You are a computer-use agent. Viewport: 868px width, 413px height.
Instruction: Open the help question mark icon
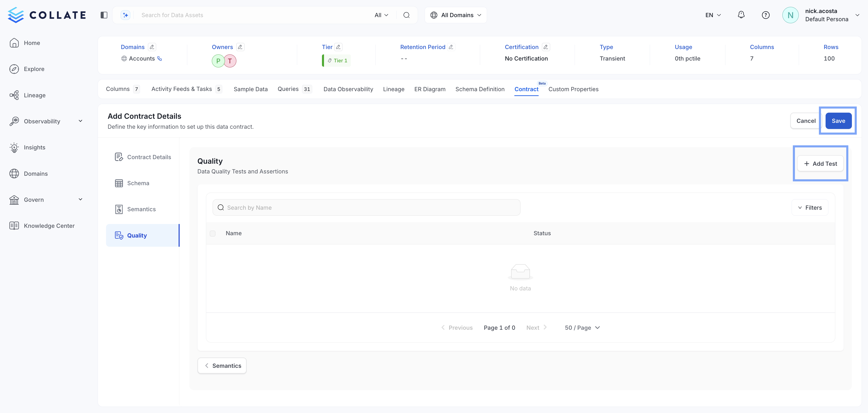click(766, 15)
